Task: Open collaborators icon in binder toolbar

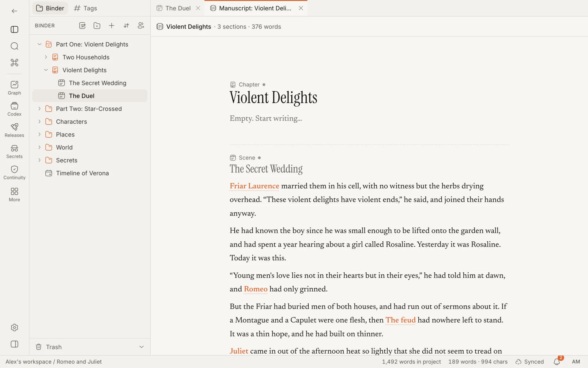Action: (x=141, y=26)
